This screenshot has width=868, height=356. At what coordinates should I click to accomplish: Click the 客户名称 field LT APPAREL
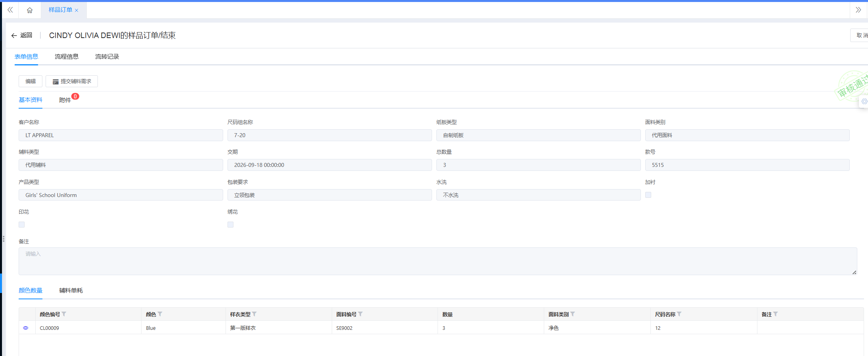tap(121, 135)
